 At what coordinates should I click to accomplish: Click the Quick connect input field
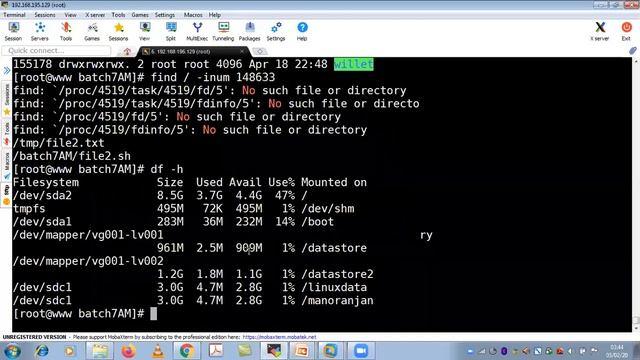click(56, 51)
